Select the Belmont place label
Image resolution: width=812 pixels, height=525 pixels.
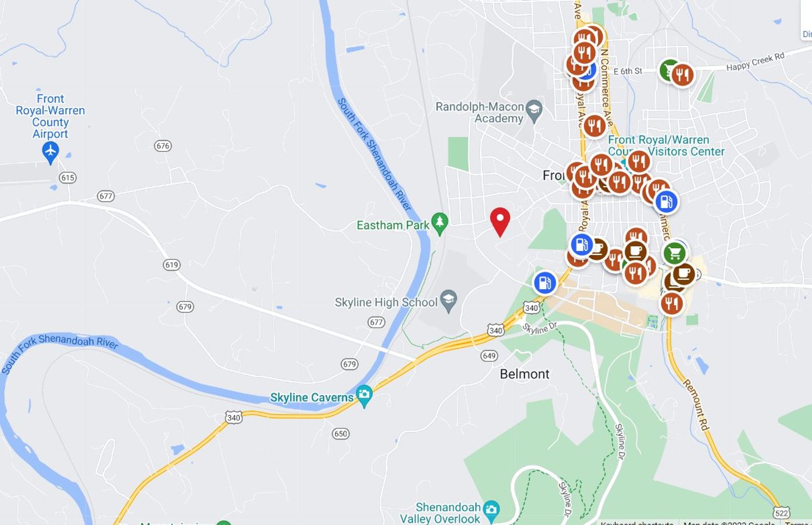(x=525, y=374)
